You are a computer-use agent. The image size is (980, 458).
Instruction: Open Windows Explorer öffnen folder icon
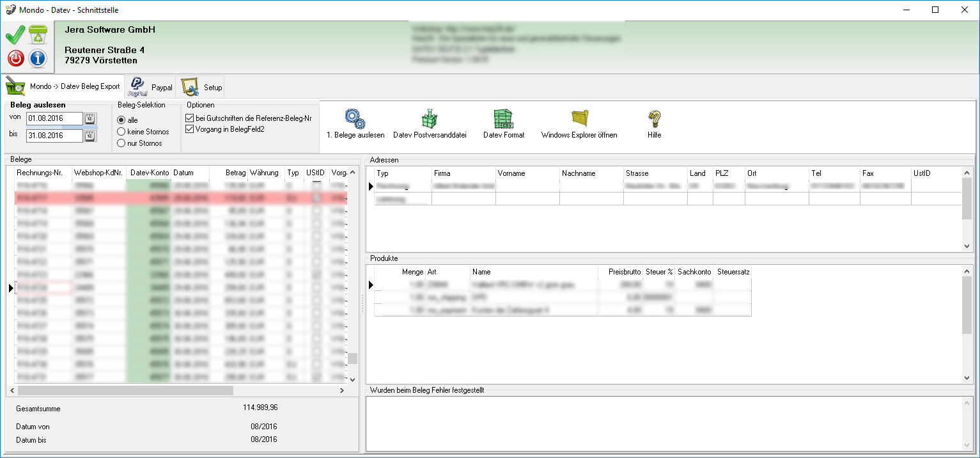pyautogui.click(x=579, y=120)
